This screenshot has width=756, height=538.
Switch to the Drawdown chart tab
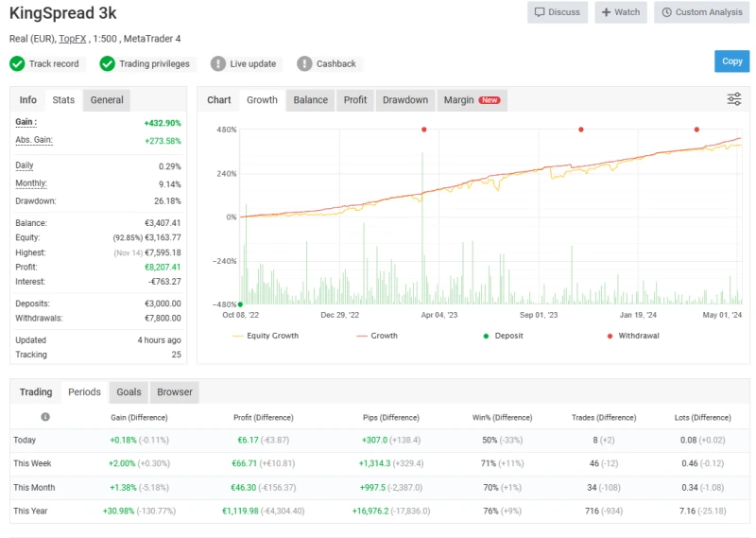[404, 99]
